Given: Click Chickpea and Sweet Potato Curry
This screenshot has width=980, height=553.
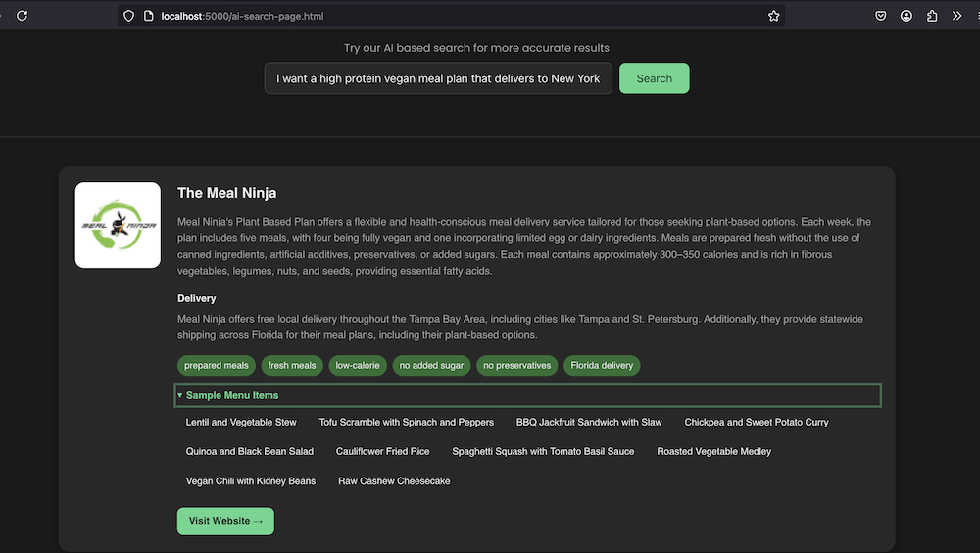Looking at the screenshot, I should [x=757, y=423].
